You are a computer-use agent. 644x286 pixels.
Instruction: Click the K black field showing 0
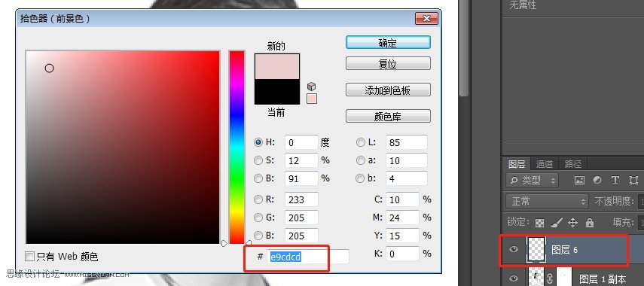click(x=402, y=254)
